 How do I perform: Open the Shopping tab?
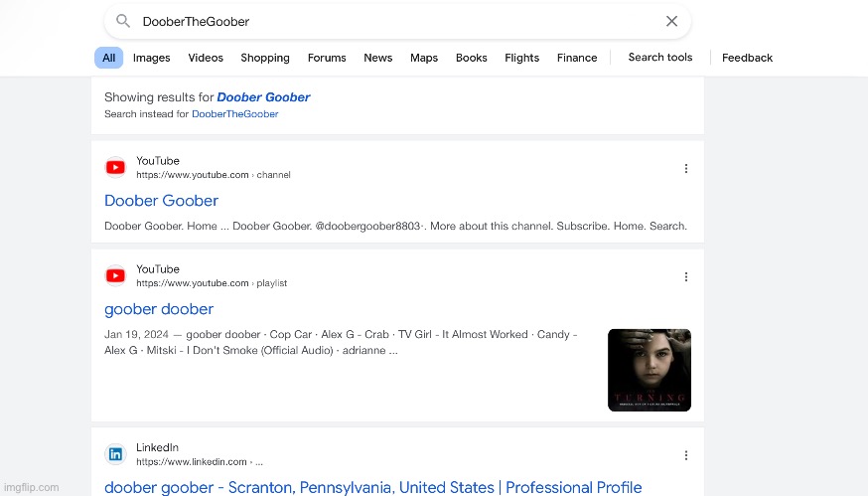pyautogui.click(x=265, y=58)
